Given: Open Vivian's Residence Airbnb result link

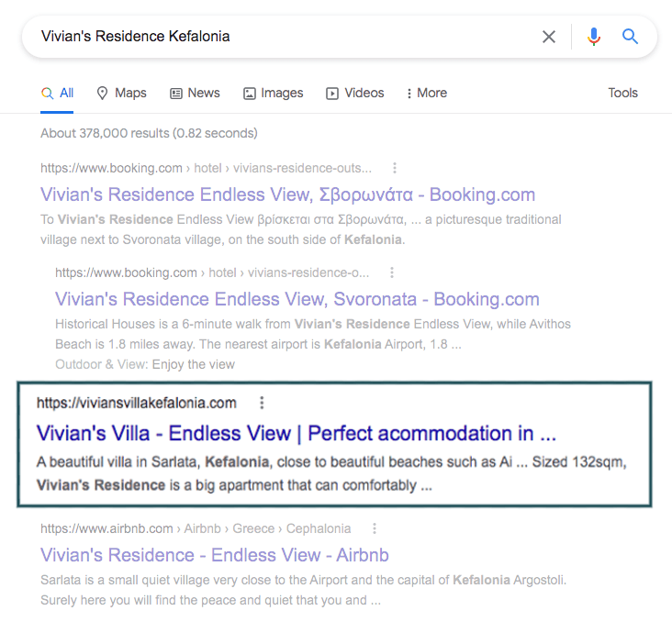Looking at the screenshot, I should tap(214, 555).
